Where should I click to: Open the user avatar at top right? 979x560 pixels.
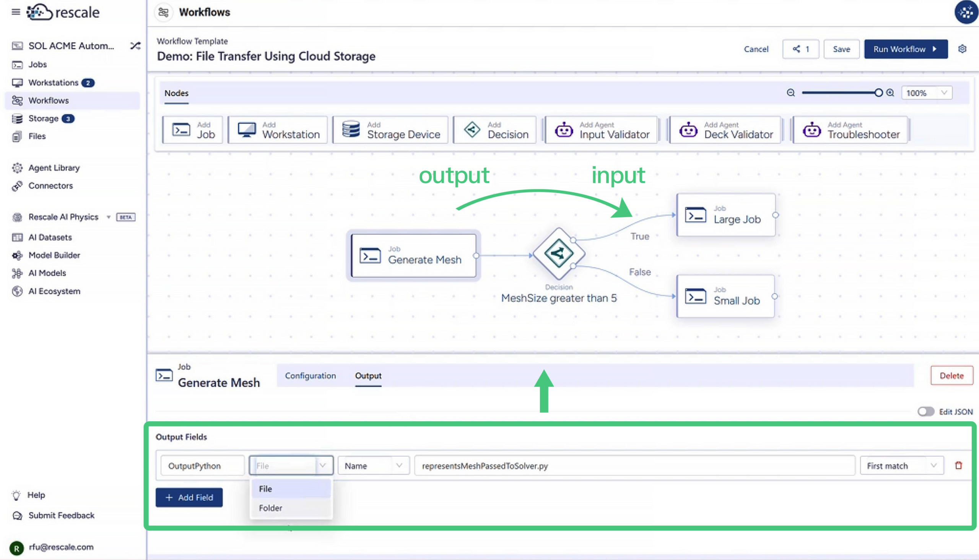(x=966, y=12)
